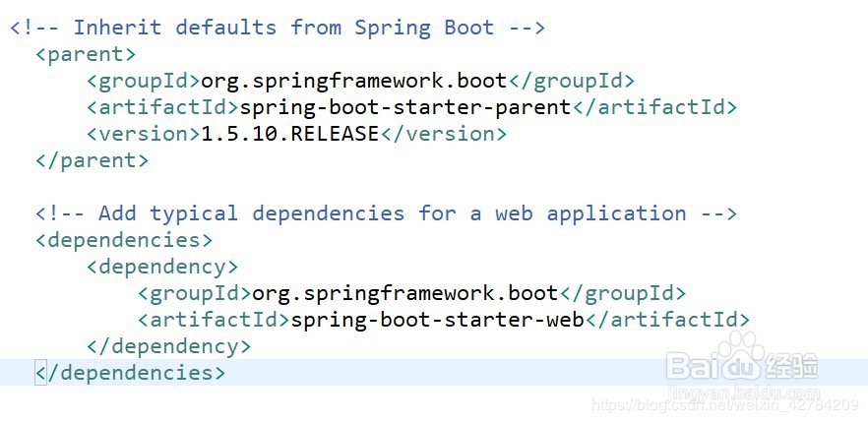Click the artifactId value spring-boot-starter-web
This screenshot has width=868, height=423.
click(x=437, y=320)
